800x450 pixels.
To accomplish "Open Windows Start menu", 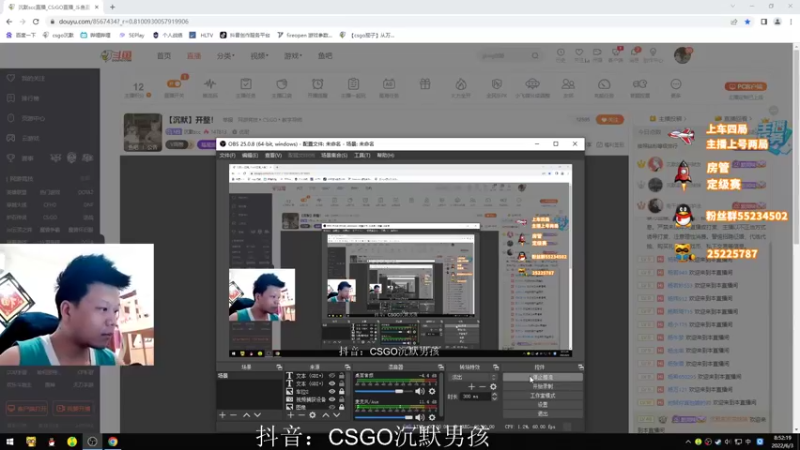I will pyautogui.click(x=10, y=441).
